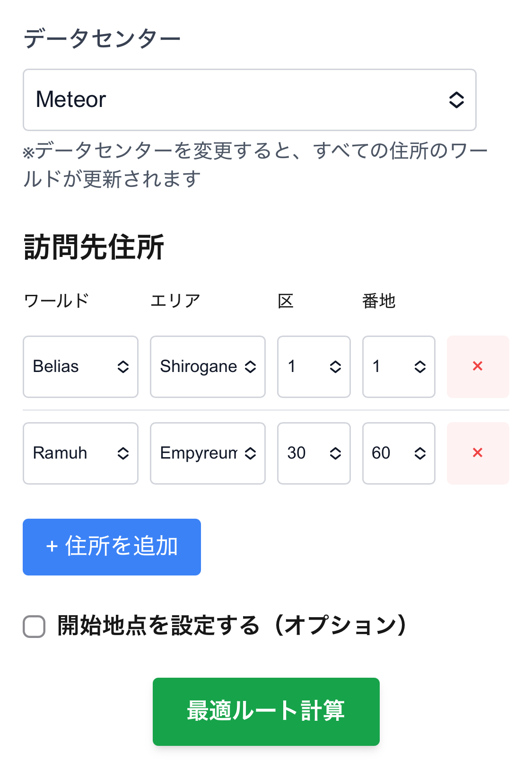This screenshot has width=532, height=761.
Task: Expand the Shirogane area dropdown
Action: click(207, 367)
